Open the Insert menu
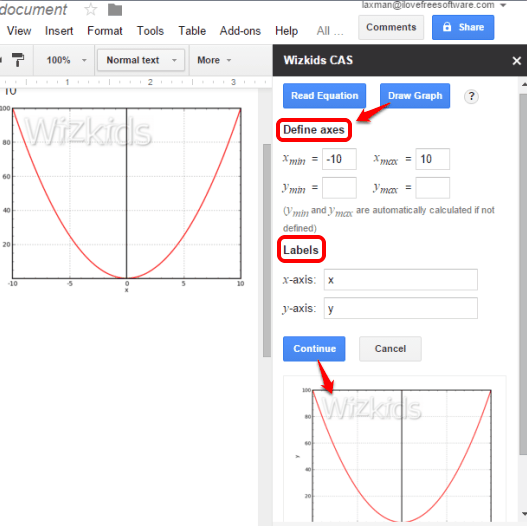 [59, 31]
